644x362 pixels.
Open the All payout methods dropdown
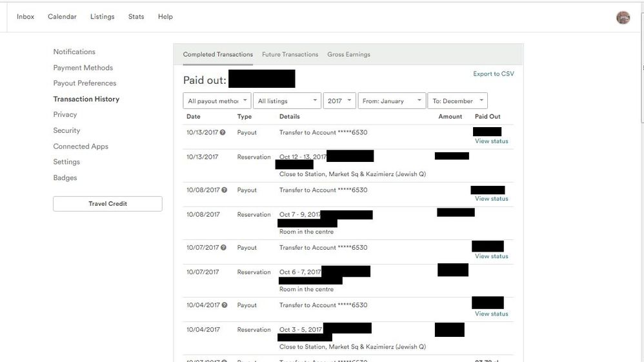point(217,101)
